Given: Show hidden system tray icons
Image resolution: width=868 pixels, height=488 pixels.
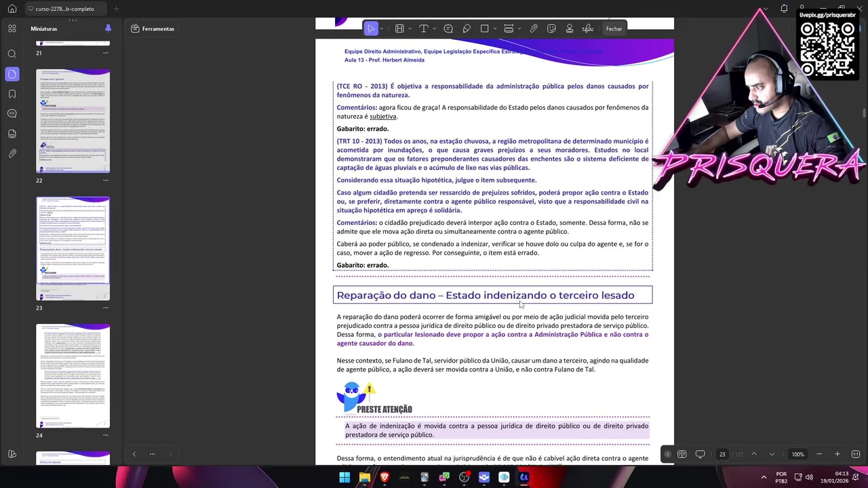Looking at the screenshot, I should tap(764, 477).
